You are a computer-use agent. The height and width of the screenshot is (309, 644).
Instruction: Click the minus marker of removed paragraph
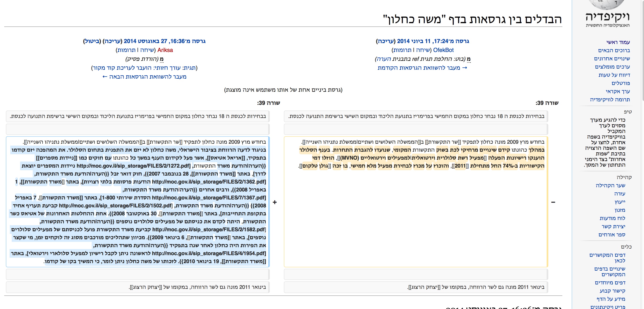[553, 202]
